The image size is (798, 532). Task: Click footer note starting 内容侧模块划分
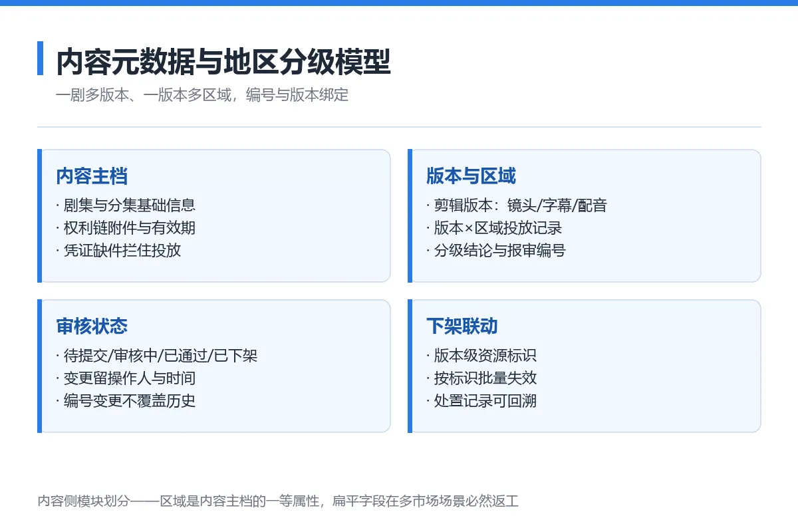pos(278,501)
